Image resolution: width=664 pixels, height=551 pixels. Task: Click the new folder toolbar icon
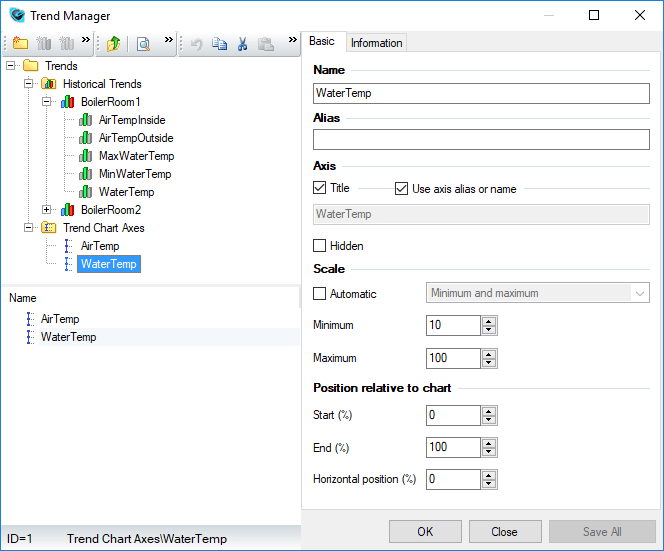(20, 44)
